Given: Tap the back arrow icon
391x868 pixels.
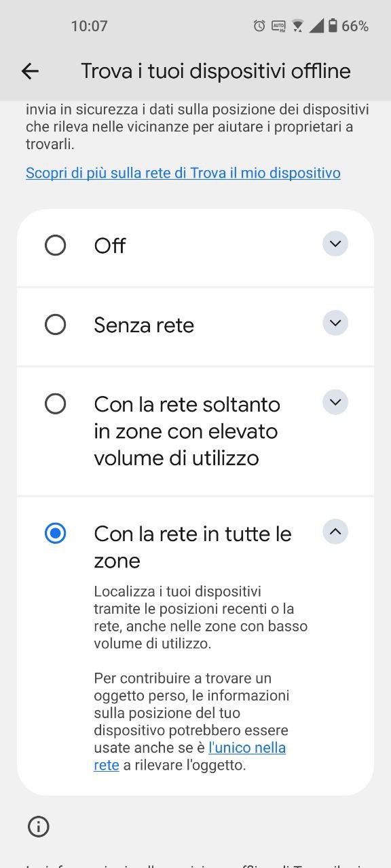Looking at the screenshot, I should (30, 71).
